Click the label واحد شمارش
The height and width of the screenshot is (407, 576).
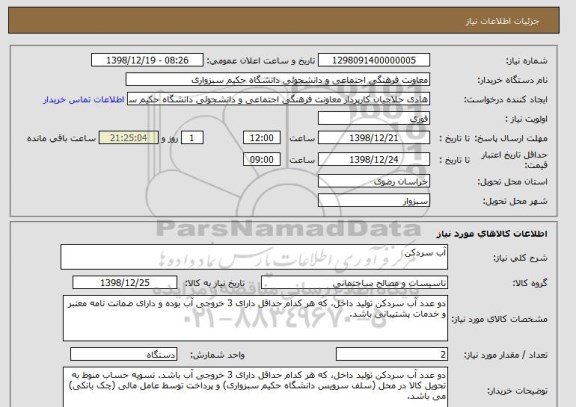click(x=217, y=355)
